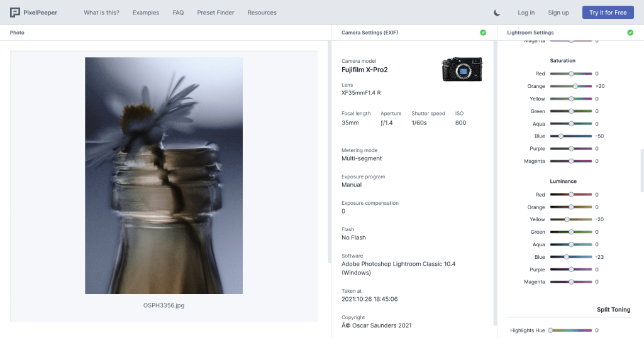Image resolution: width=644 pixels, height=338 pixels.
Task: Click the Highlights Hue slider
Action: tap(571, 330)
